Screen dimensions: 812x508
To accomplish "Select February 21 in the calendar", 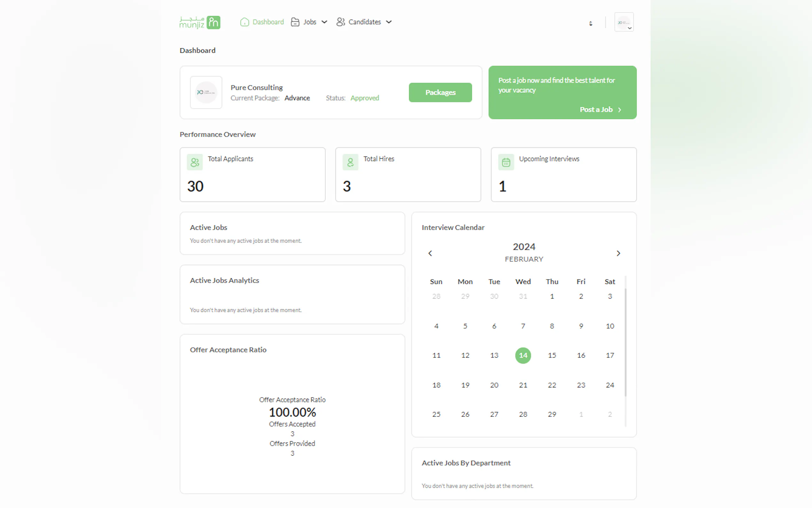I will tap(523, 385).
